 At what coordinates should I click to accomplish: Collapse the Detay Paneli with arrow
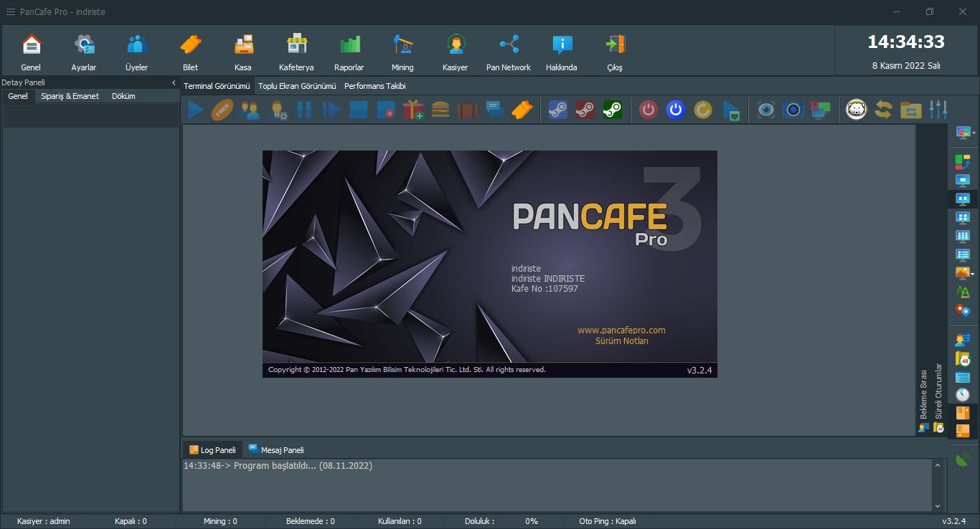[x=174, y=82]
